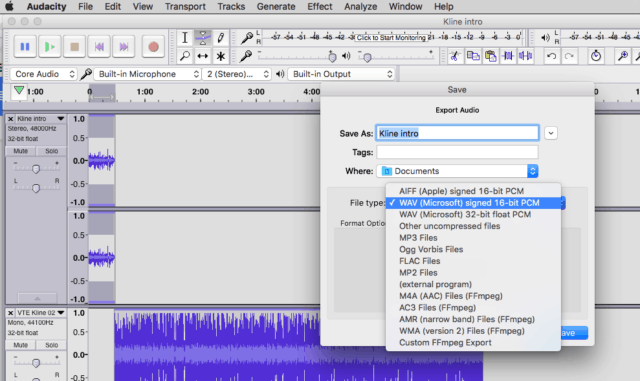
Task: Adjust the playback volume slider
Action: (x=367, y=57)
